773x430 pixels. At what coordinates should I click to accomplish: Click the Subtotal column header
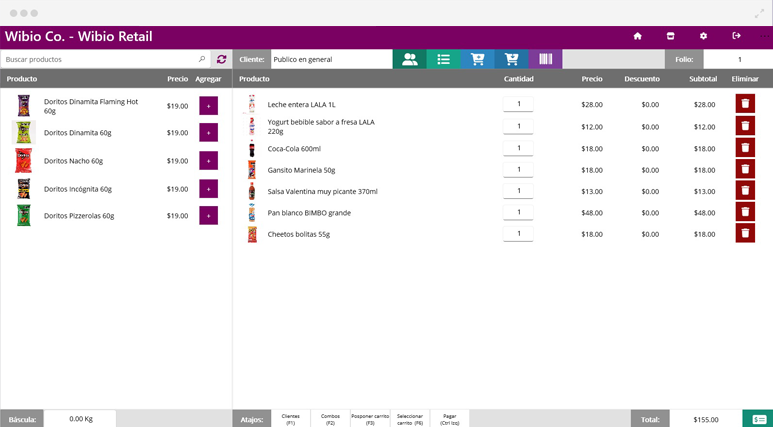(703, 79)
